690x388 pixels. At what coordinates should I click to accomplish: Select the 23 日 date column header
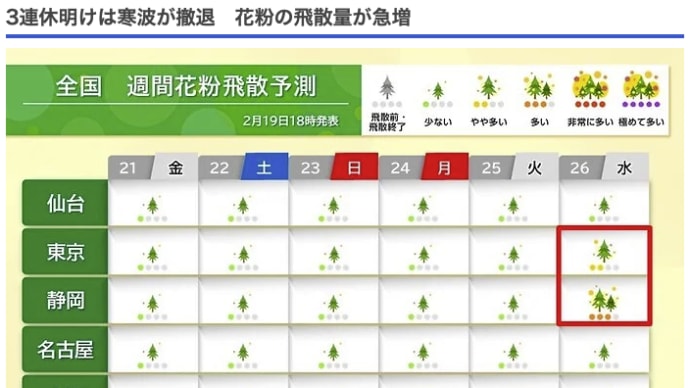(333, 167)
